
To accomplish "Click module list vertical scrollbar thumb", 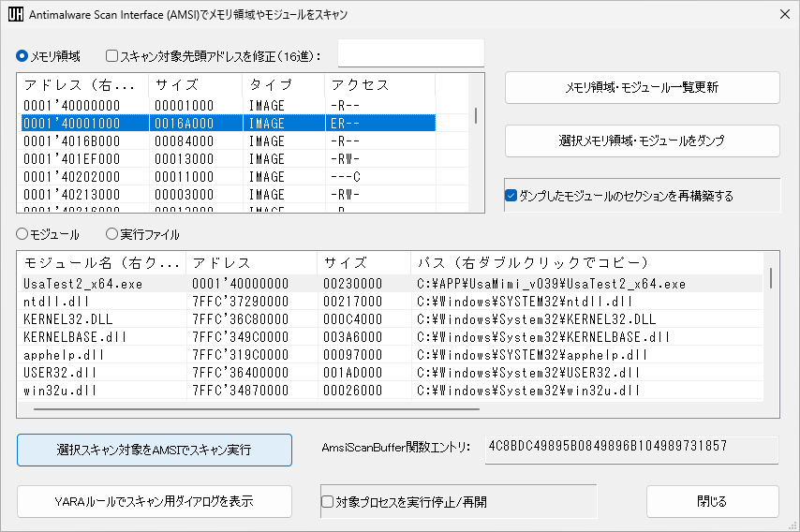I will 770,278.
